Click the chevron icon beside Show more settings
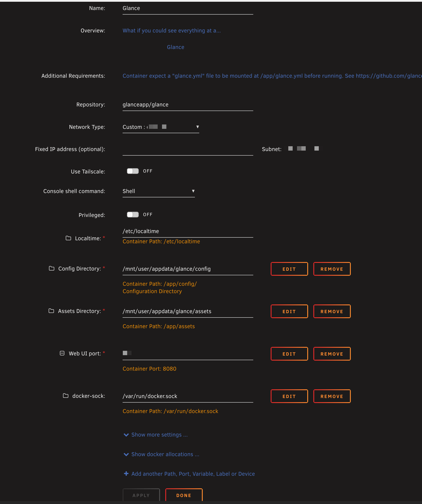This screenshot has height=504, width=422. (126, 435)
